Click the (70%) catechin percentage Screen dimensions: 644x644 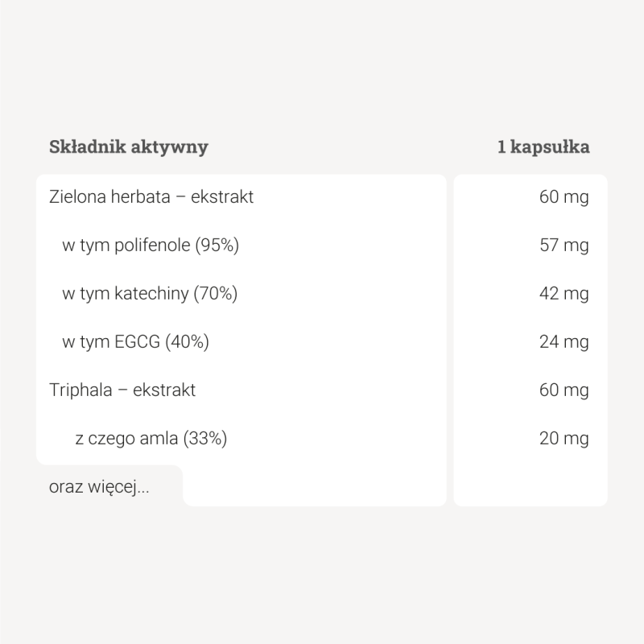click(216, 294)
